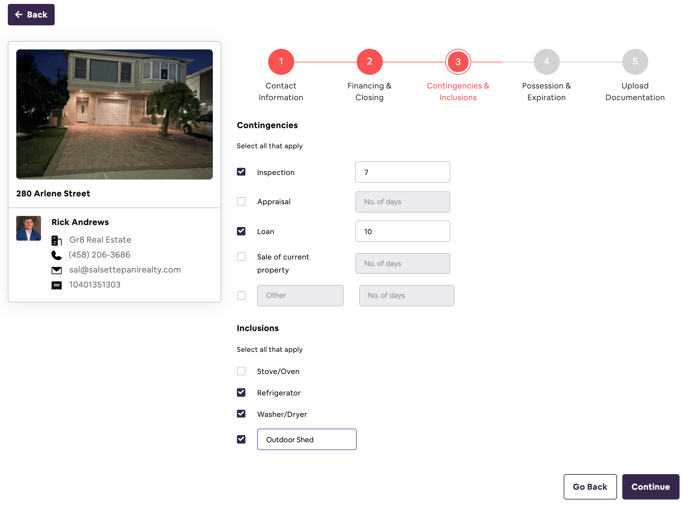Click the building icon next to Gr8 Real Estate
The width and height of the screenshot is (688, 506).
pos(57,240)
